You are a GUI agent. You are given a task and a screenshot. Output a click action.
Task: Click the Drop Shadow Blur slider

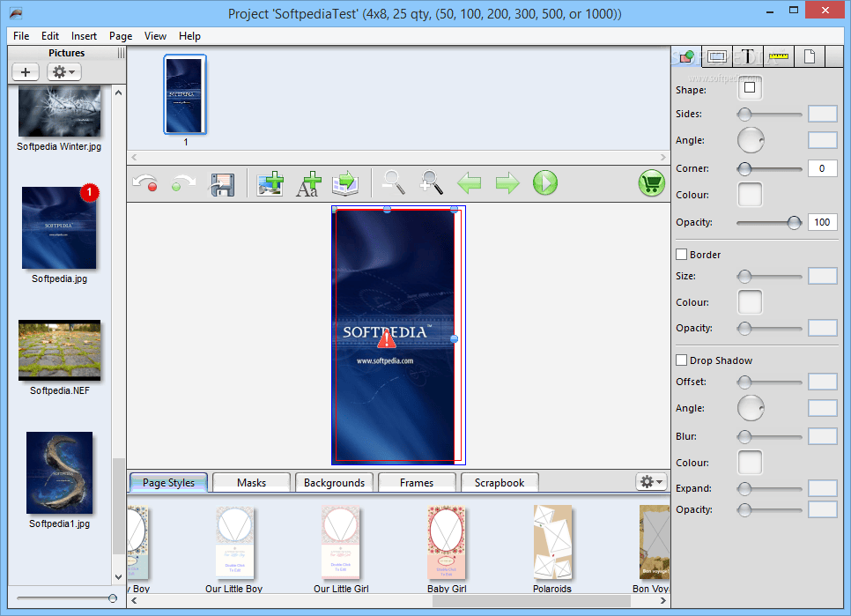(x=769, y=436)
